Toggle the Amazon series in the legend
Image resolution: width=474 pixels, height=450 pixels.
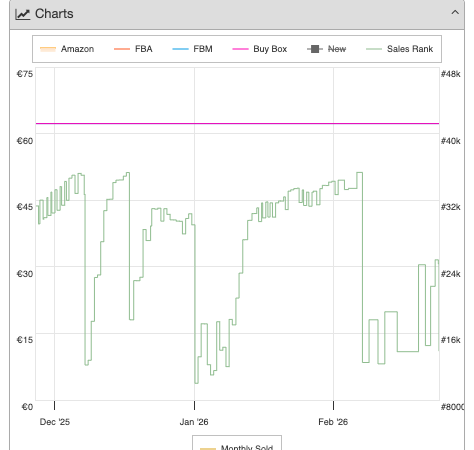67,49
